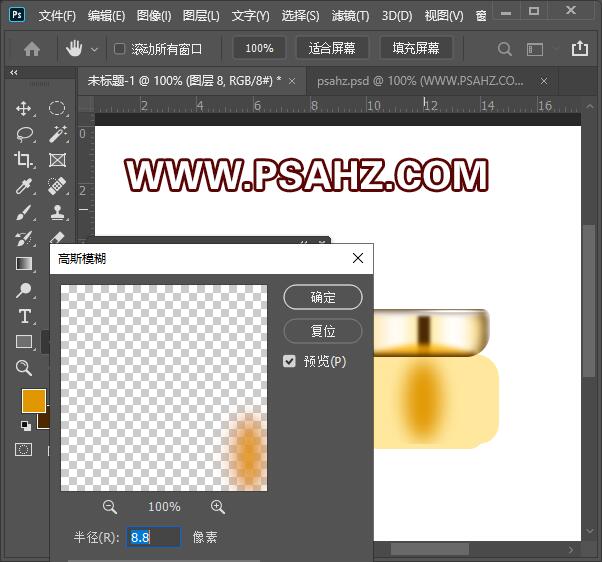Open the 文字(Y) menu
Image resolution: width=602 pixels, height=562 pixels.
pos(251,16)
